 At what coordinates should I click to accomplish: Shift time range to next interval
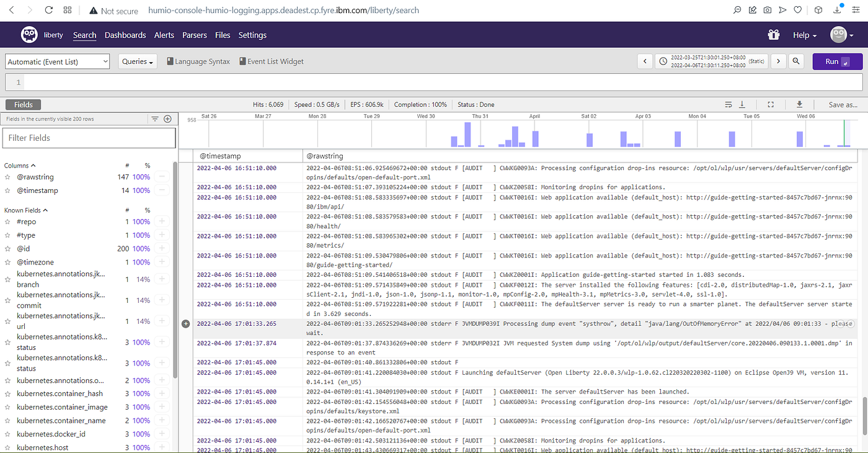click(779, 61)
